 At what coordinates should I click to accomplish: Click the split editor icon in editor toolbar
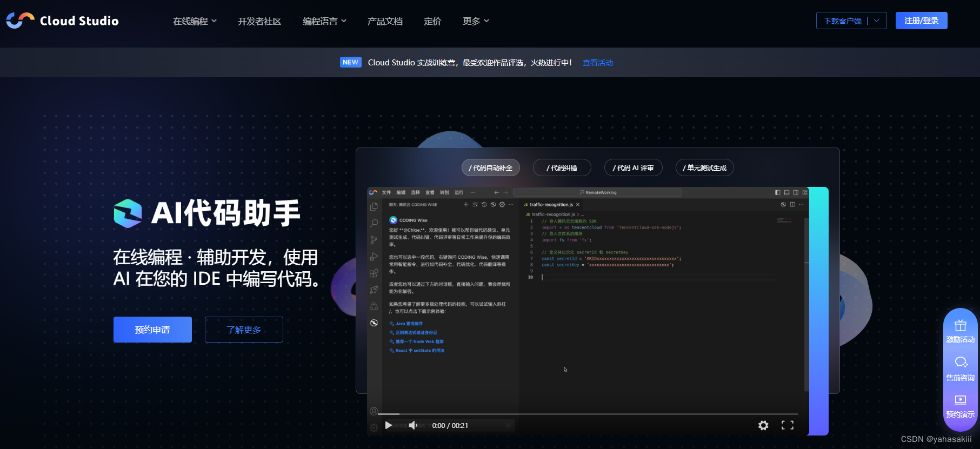point(792,204)
